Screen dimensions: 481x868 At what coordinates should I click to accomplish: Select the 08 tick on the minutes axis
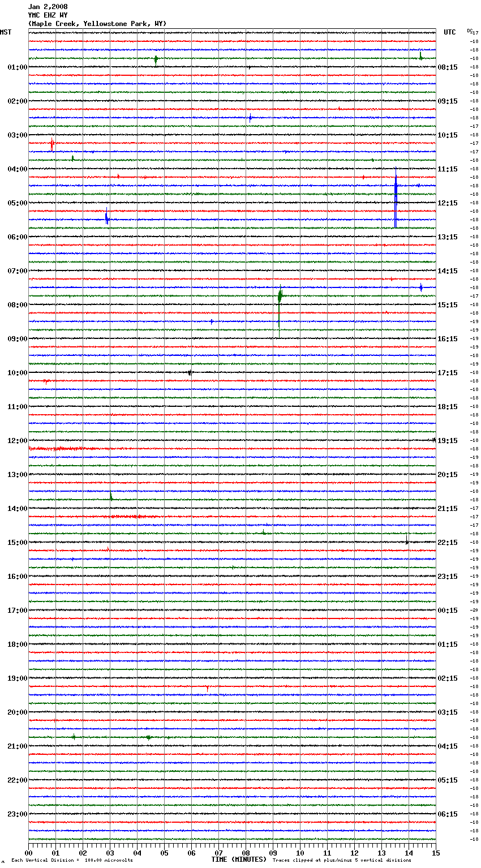246,853
